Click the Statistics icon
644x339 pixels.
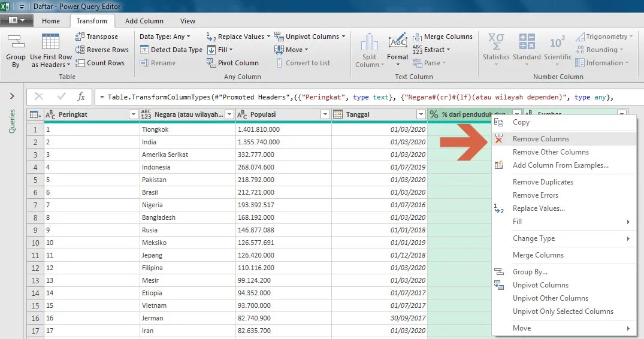(x=496, y=42)
